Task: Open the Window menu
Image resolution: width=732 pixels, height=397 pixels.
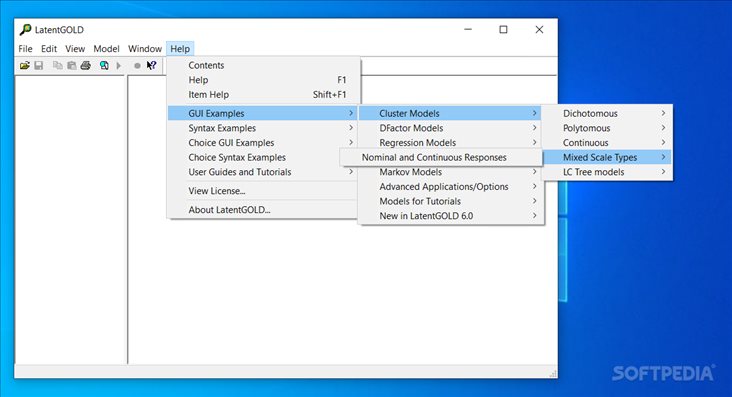Action: (x=145, y=49)
